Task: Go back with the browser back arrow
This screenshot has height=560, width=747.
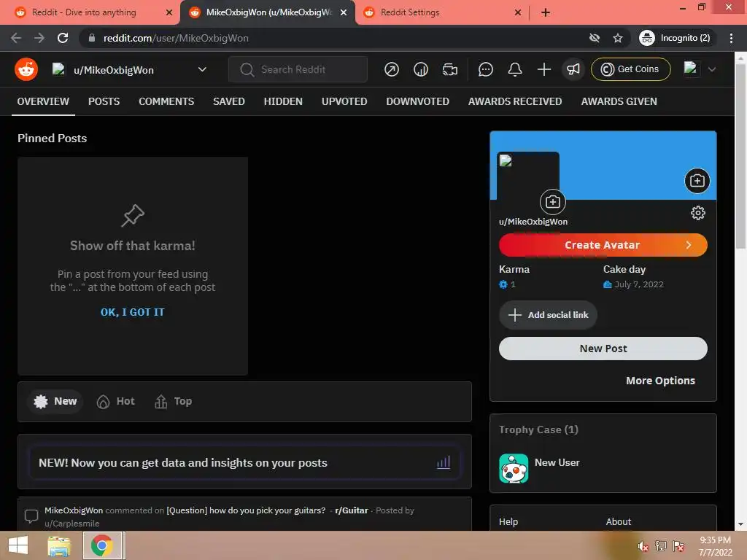Action: (16, 38)
